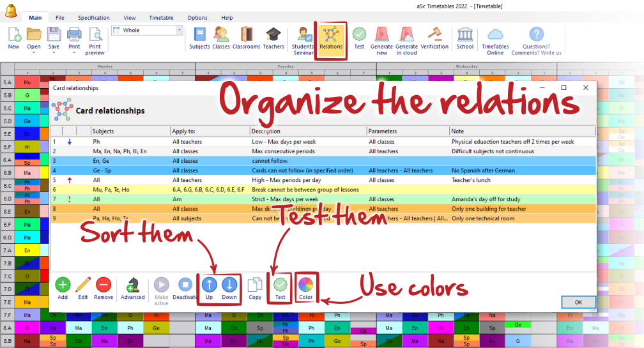Select note Only one building for teacher
Screen dimensions: 644x348
point(489,209)
